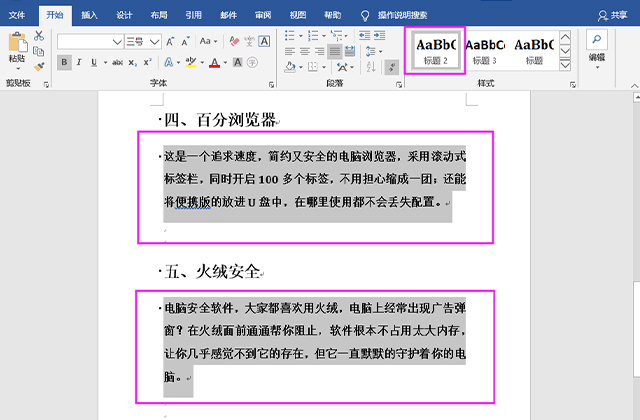
Task: Open the phonetic guide (pinyin) tool
Action: pyautogui.click(x=249, y=41)
